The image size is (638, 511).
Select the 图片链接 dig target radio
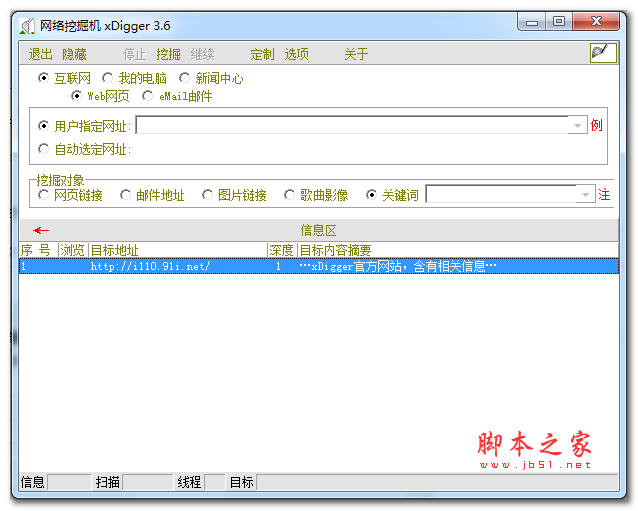pos(208,195)
